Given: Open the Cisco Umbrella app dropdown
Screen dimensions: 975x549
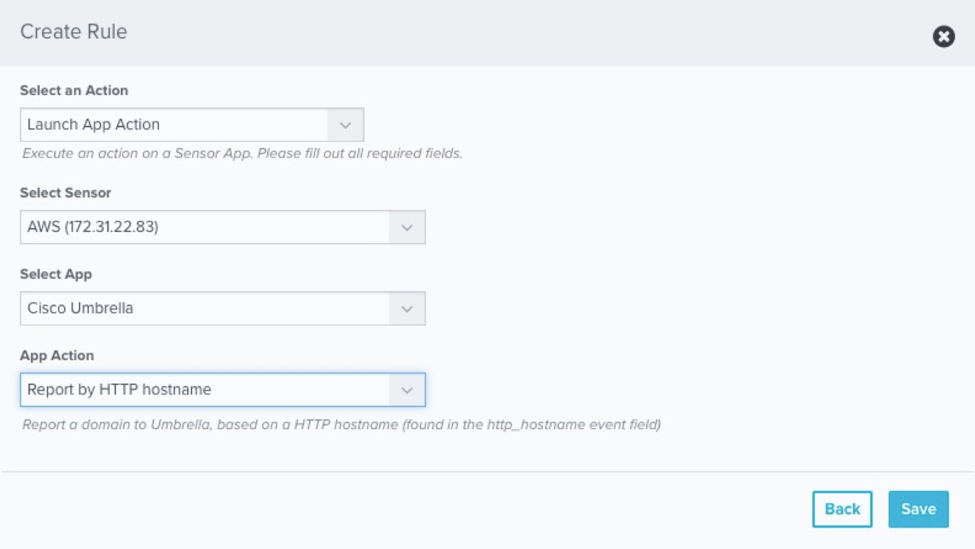Looking at the screenshot, I should click(x=205, y=309).
